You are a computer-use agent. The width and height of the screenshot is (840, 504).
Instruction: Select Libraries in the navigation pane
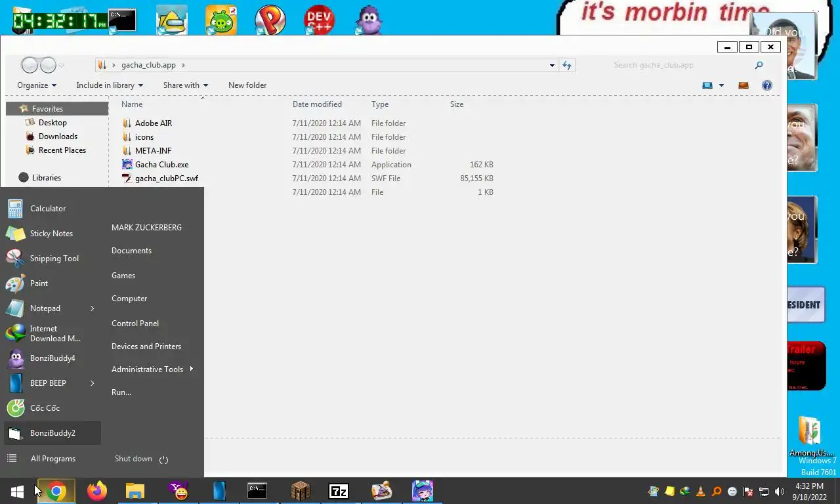pos(46,178)
